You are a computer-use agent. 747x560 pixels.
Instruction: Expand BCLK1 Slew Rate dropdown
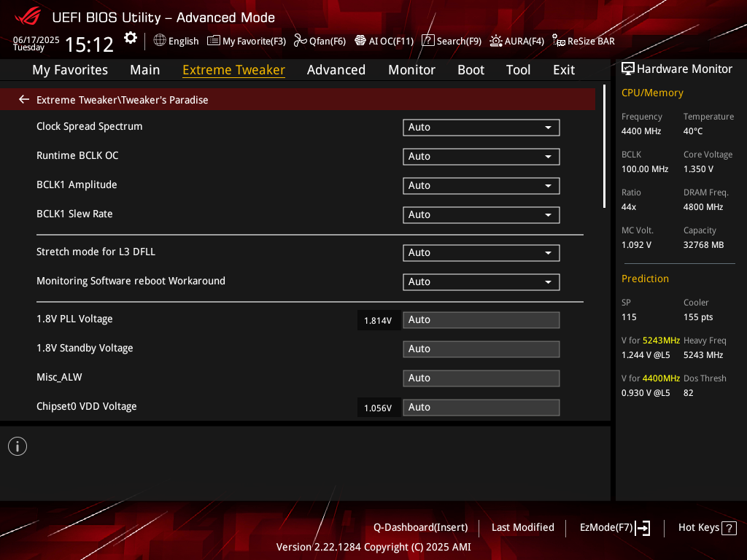point(481,215)
